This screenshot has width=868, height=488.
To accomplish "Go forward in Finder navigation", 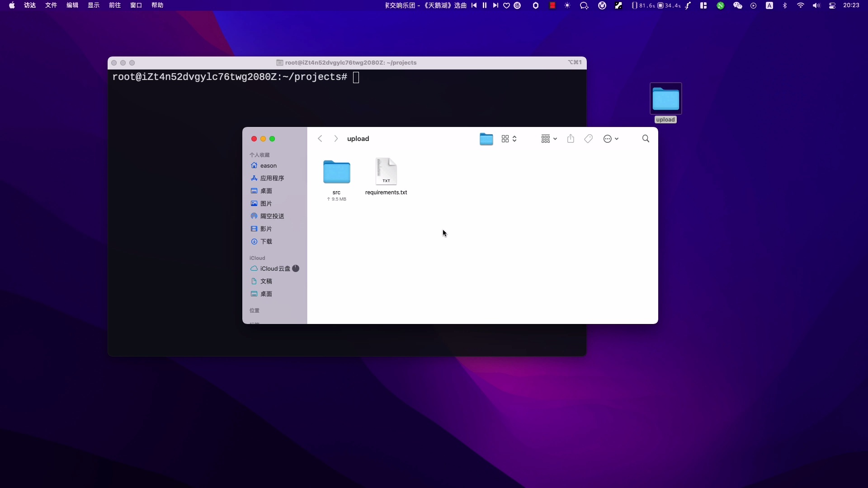I will (336, 139).
